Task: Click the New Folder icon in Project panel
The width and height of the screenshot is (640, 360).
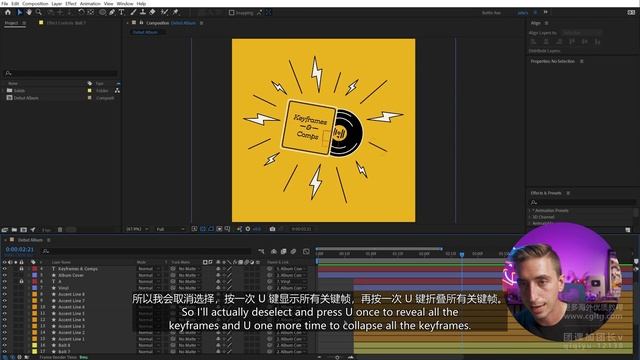Action: [x=14, y=230]
